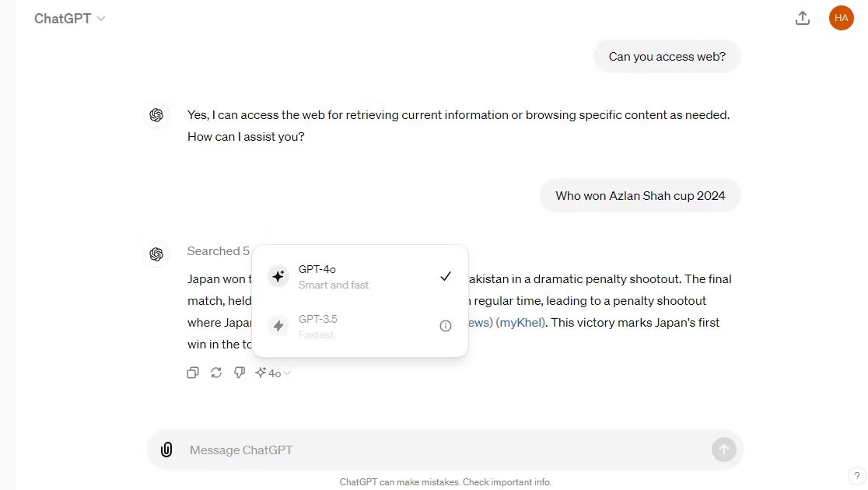The image size is (868, 490).
Task: Select the GPT-4o model option
Action: pyautogui.click(x=358, y=276)
